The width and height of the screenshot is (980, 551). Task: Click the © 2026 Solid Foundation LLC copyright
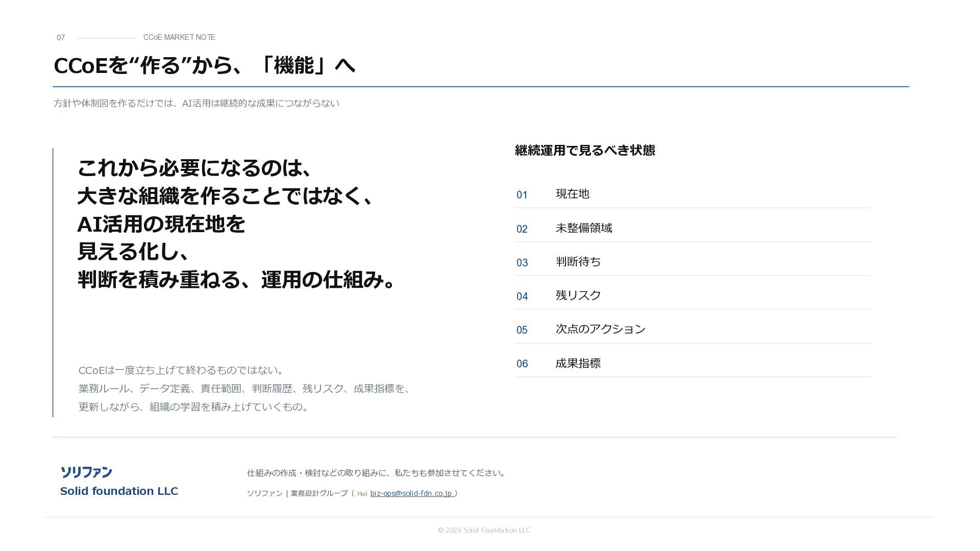coord(484,530)
